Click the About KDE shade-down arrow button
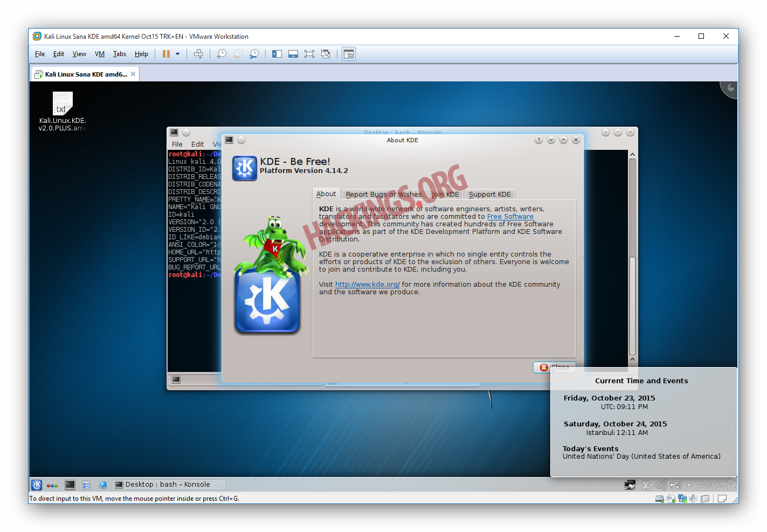Viewport: 767px width, 532px height. click(551, 140)
